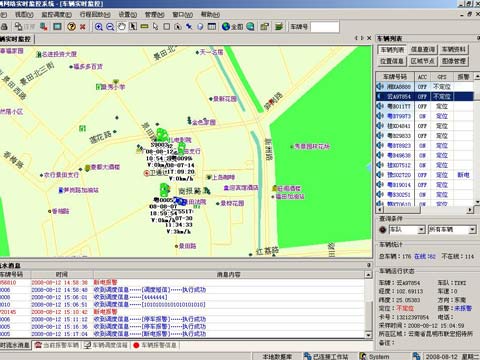480x360 pixels.
Task: Show the full map with the 全图 globe button
Action: [x=233, y=27]
